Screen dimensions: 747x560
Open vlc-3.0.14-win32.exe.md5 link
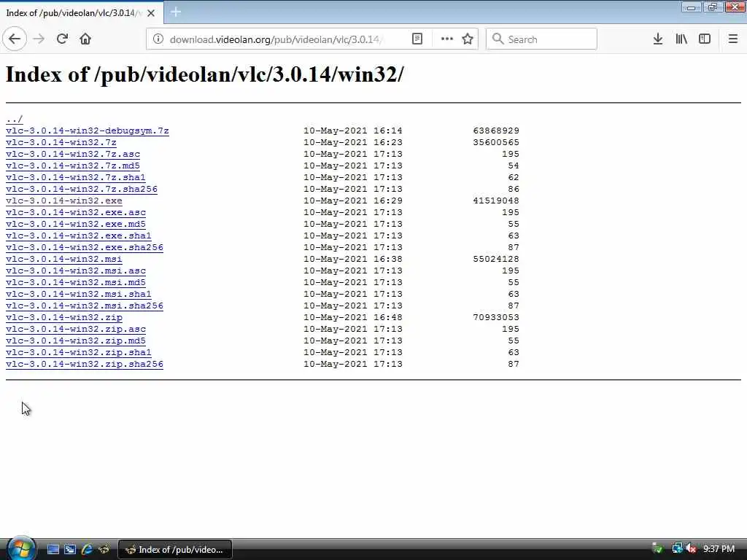76,224
